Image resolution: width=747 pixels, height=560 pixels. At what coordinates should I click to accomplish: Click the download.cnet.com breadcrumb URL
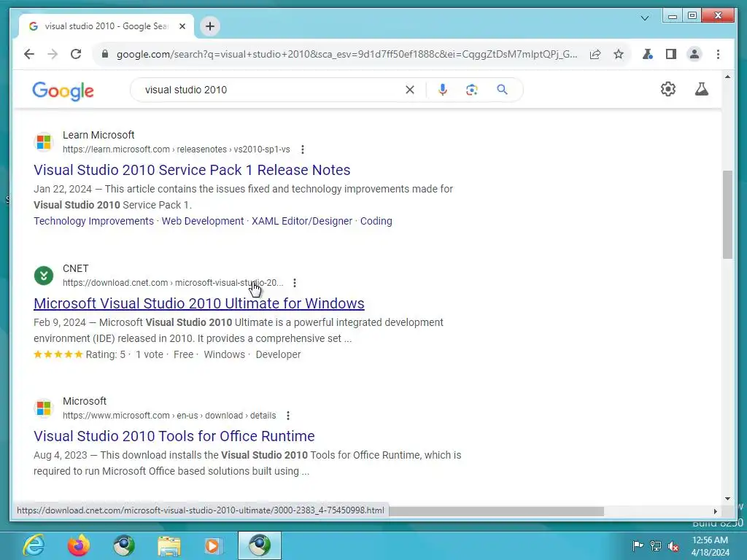(x=173, y=283)
